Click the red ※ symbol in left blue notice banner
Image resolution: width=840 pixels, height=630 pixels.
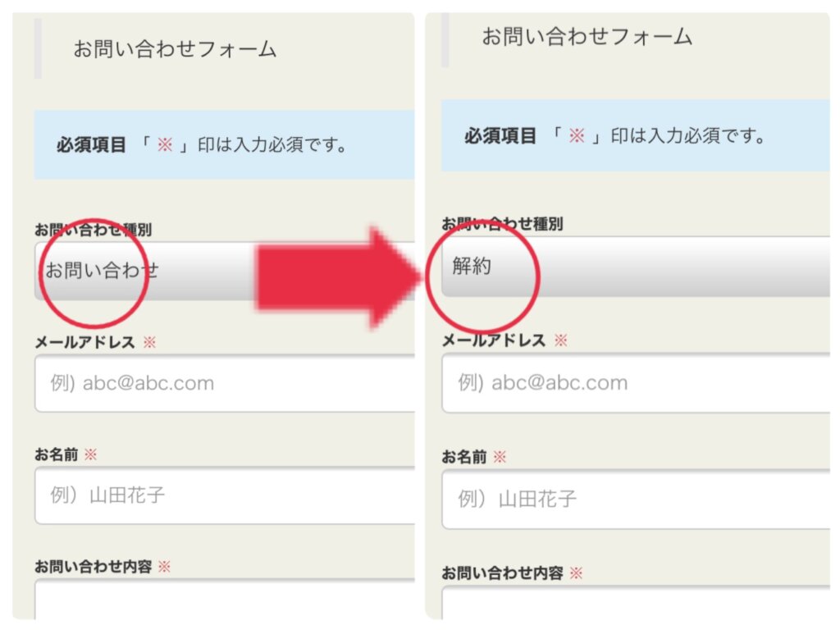tap(165, 144)
